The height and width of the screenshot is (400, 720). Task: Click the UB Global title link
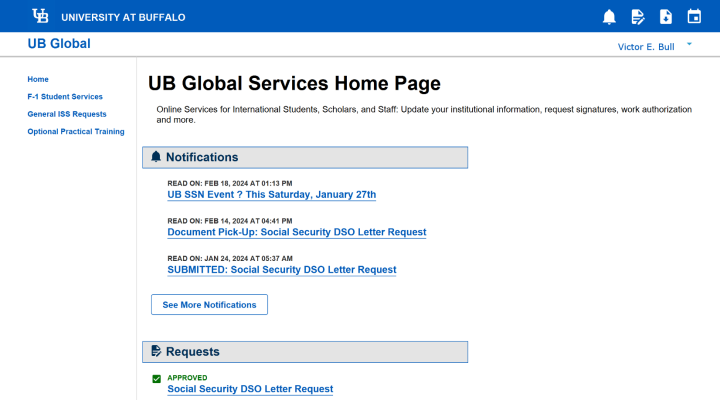(59, 44)
